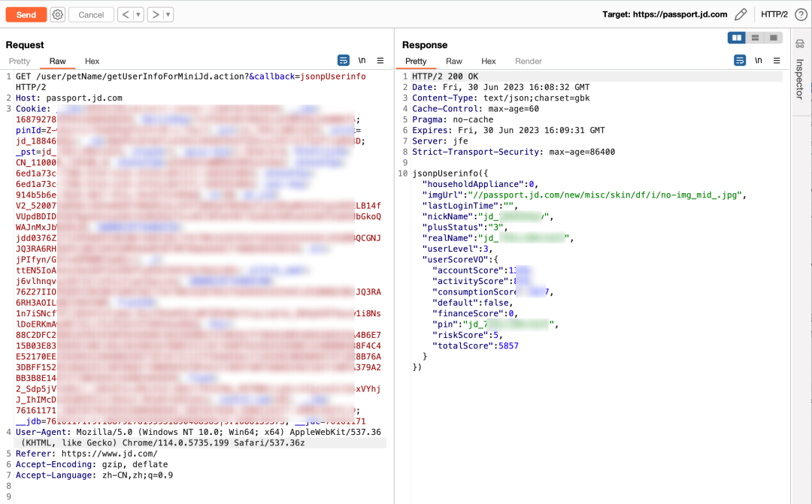Viewport: 812px width, 504px height.
Task: Click the Cancel button
Action: [x=91, y=14]
